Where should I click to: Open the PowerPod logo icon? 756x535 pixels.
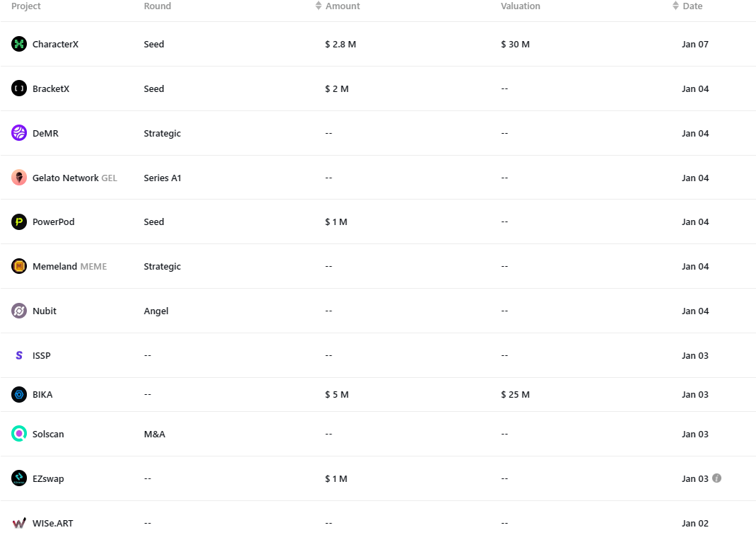(x=19, y=222)
